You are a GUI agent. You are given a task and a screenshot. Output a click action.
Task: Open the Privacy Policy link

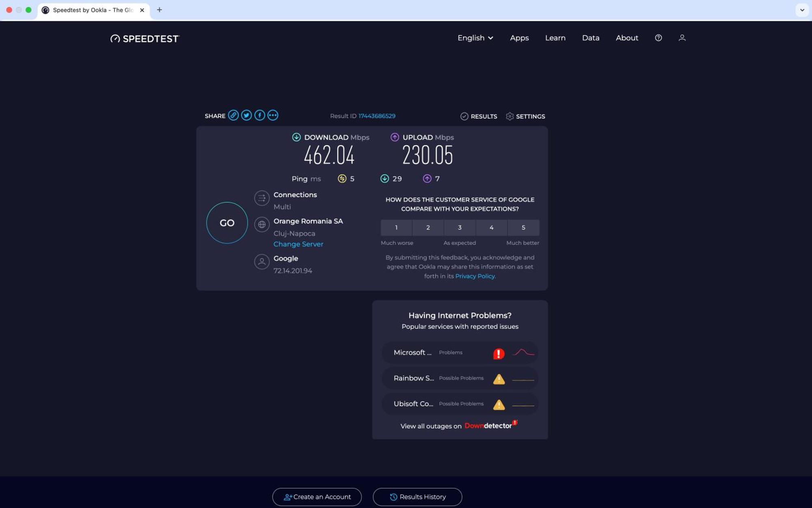[475, 276]
